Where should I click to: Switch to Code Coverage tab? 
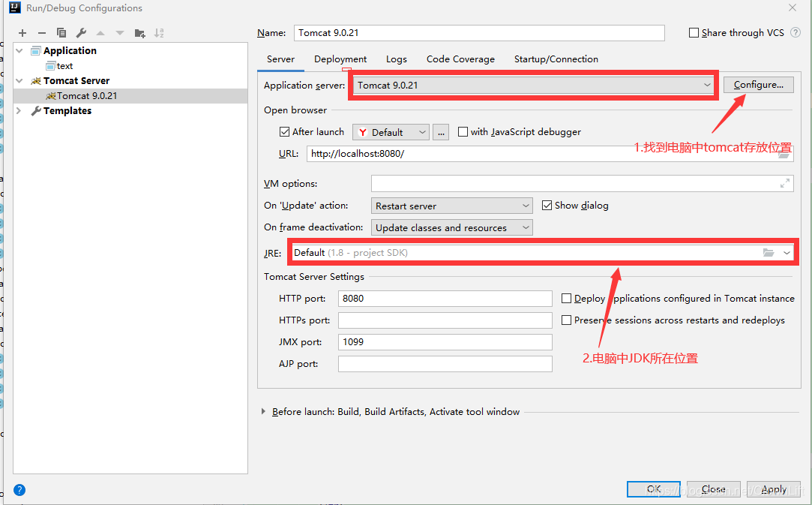point(460,59)
